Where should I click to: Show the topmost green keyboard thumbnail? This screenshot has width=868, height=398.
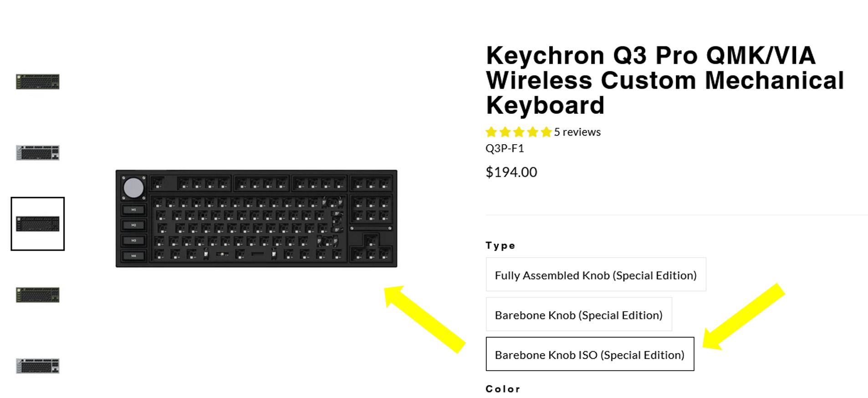(x=38, y=82)
